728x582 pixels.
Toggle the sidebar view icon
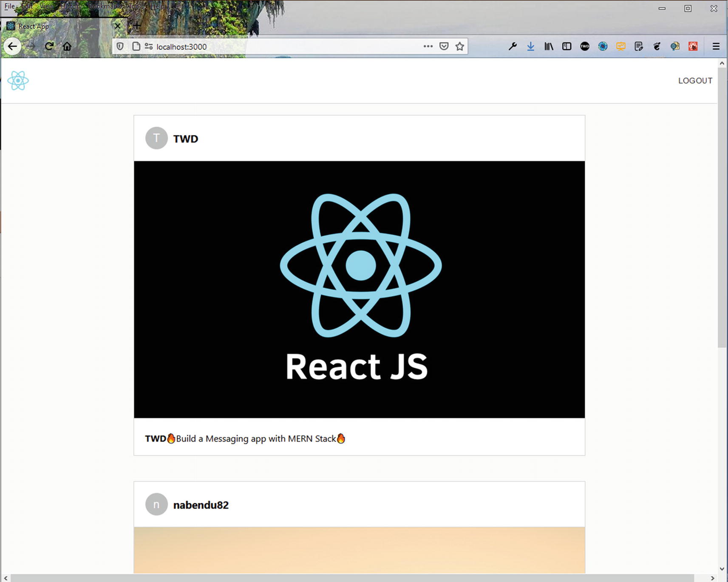[x=567, y=46]
